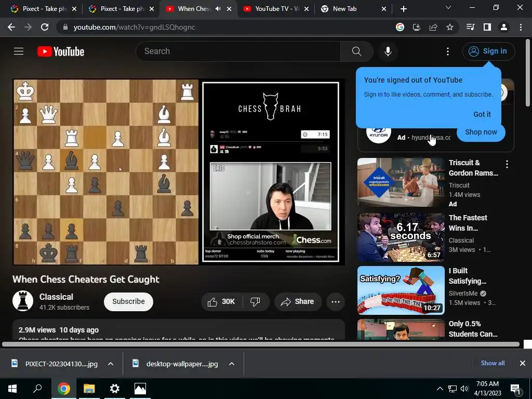The width and height of the screenshot is (532, 399).
Task: Expand PIXECT jpg download options chevron
Action: point(111,364)
